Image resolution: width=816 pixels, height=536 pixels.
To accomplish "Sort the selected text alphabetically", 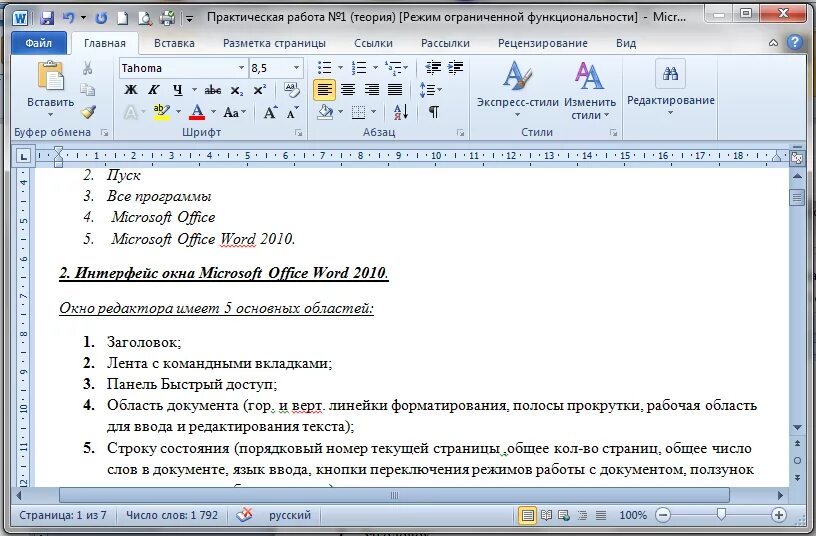I will point(401,111).
